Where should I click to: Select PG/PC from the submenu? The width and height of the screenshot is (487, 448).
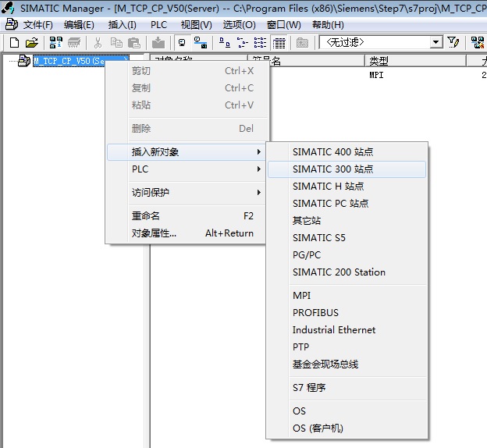347,255
